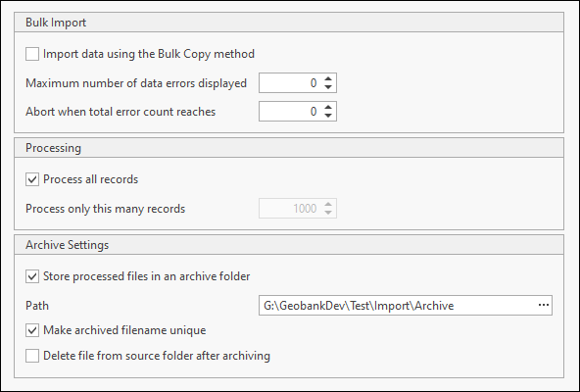Click the Process only this many records field

[x=291, y=209]
